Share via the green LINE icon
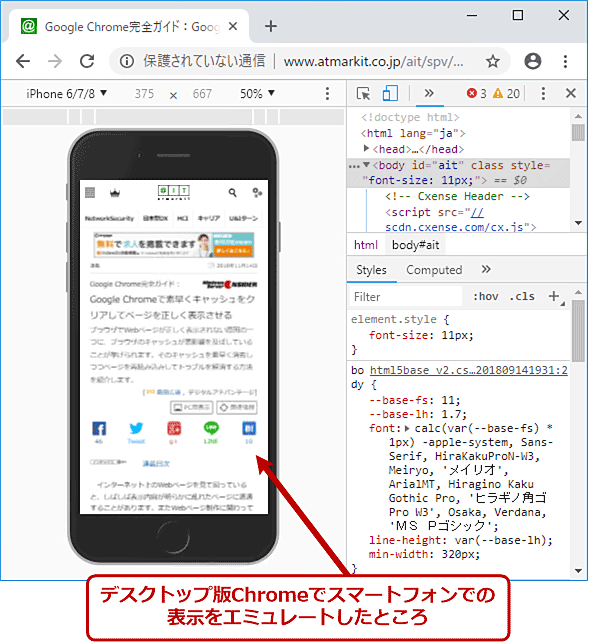 point(211,428)
